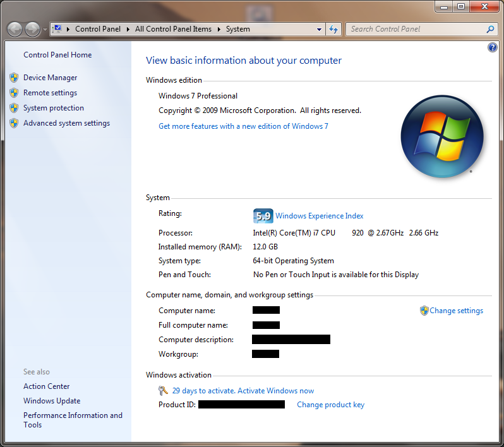This screenshot has width=504, height=447.
Task: Click the shield icon beside Advanced system settings
Action: [14, 123]
